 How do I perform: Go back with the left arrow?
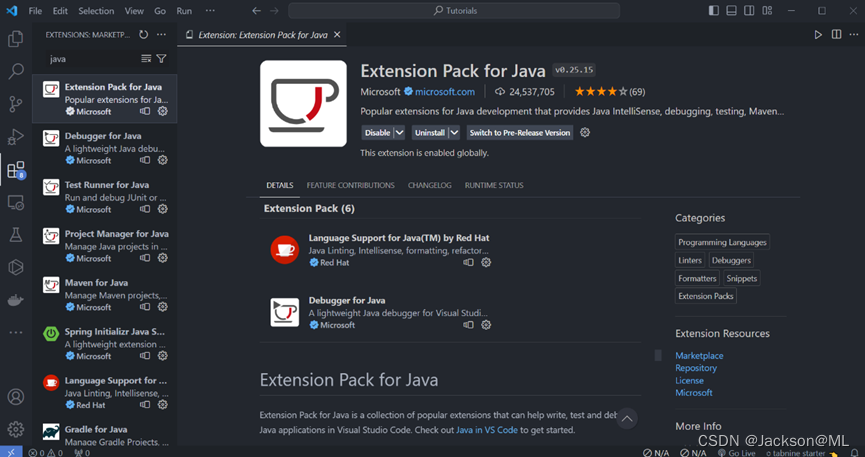coord(256,10)
